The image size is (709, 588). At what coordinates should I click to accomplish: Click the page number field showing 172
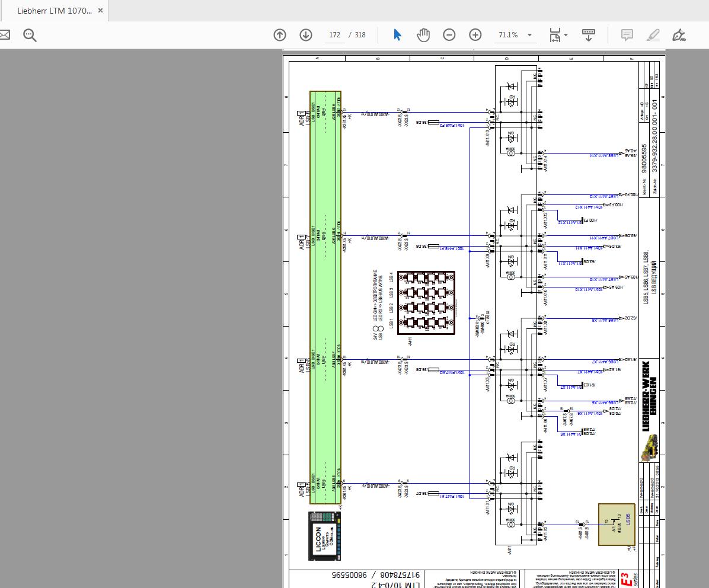point(334,35)
